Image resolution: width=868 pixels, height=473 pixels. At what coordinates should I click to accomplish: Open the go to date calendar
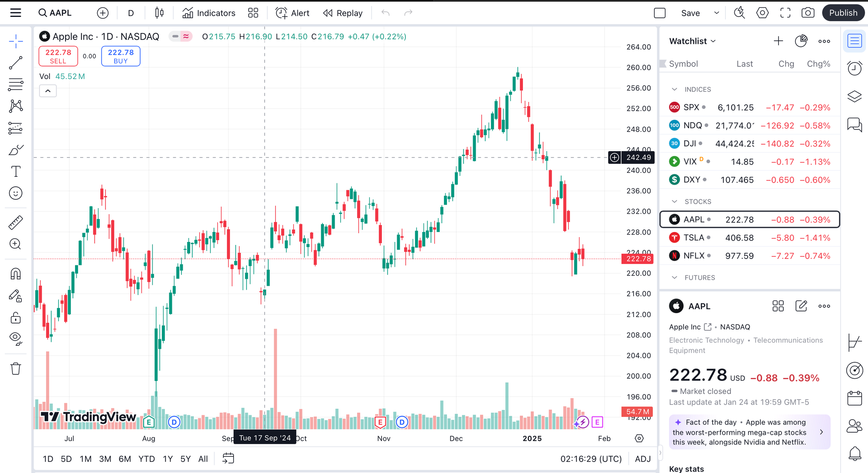(228, 459)
